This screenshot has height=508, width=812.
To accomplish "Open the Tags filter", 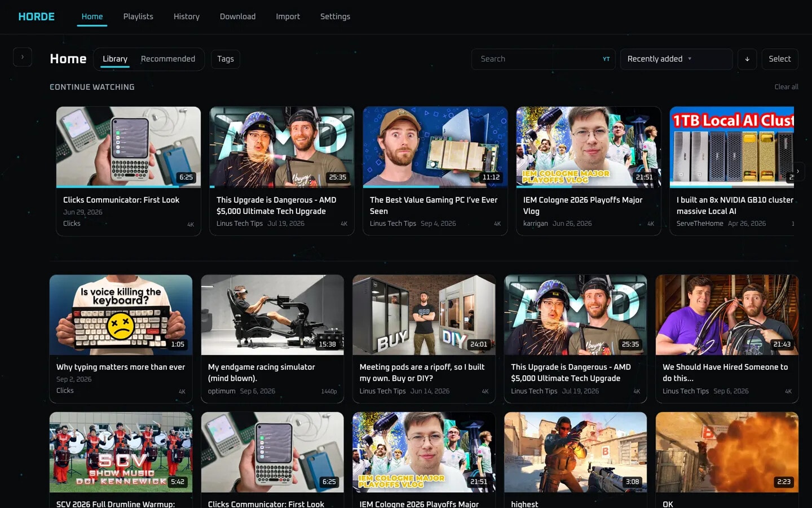I will point(226,59).
